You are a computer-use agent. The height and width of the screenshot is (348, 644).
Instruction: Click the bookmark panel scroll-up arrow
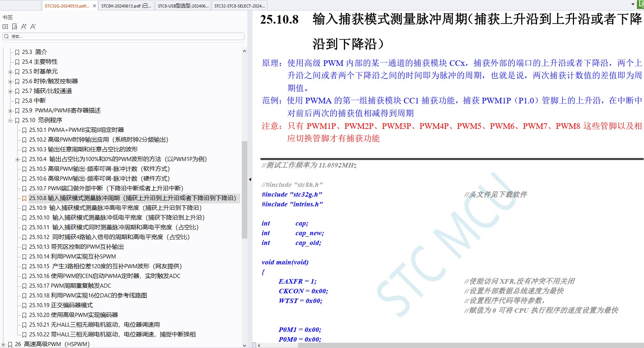point(244,51)
